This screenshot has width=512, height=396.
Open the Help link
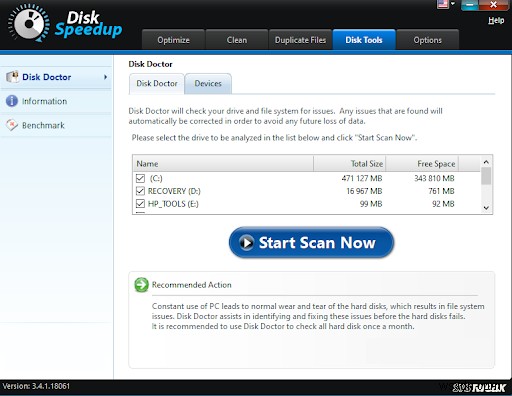click(x=496, y=20)
